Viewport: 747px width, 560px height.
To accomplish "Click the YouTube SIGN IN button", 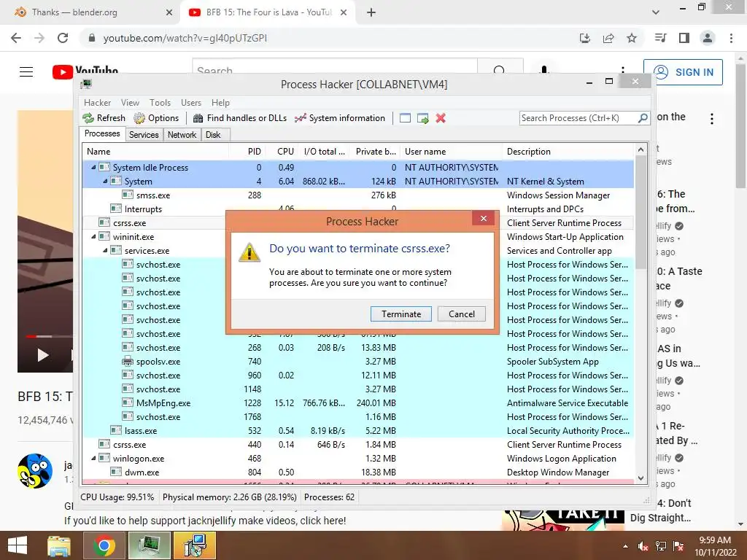I will [683, 72].
